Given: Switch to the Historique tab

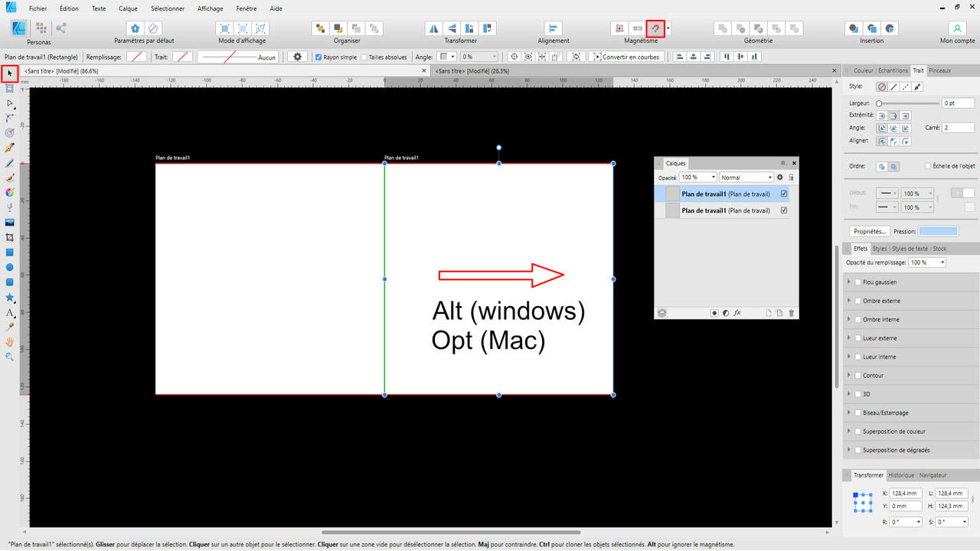Looking at the screenshot, I should 901,475.
